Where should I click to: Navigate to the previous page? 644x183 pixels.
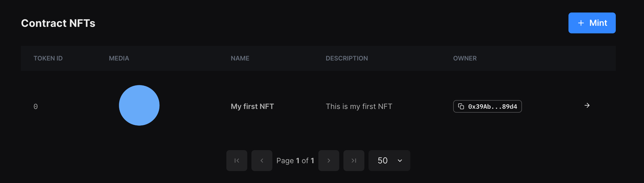coord(262,161)
